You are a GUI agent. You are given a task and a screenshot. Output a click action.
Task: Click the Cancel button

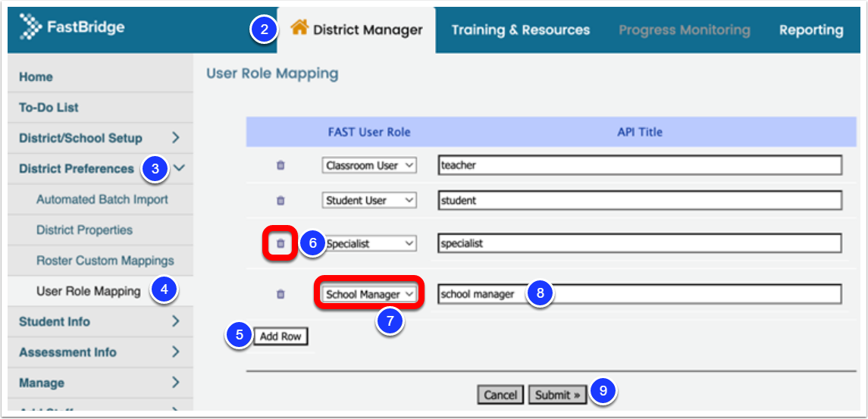(500, 395)
